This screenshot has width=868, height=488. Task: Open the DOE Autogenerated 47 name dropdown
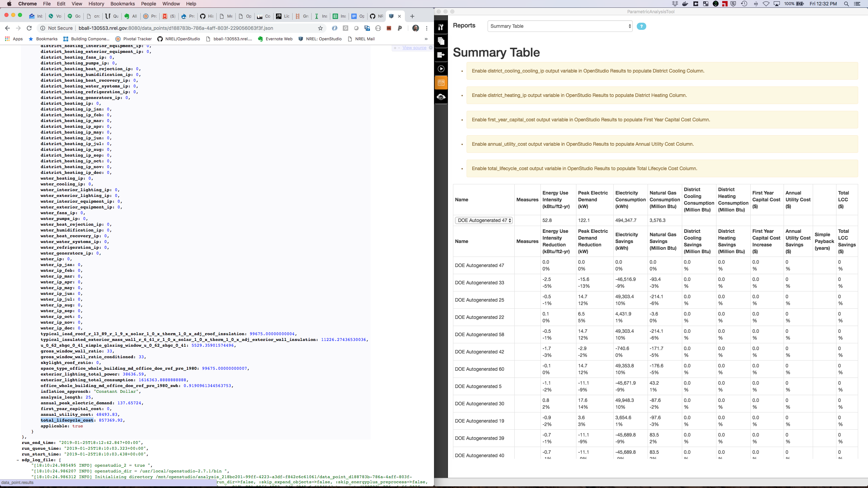[483, 220]
